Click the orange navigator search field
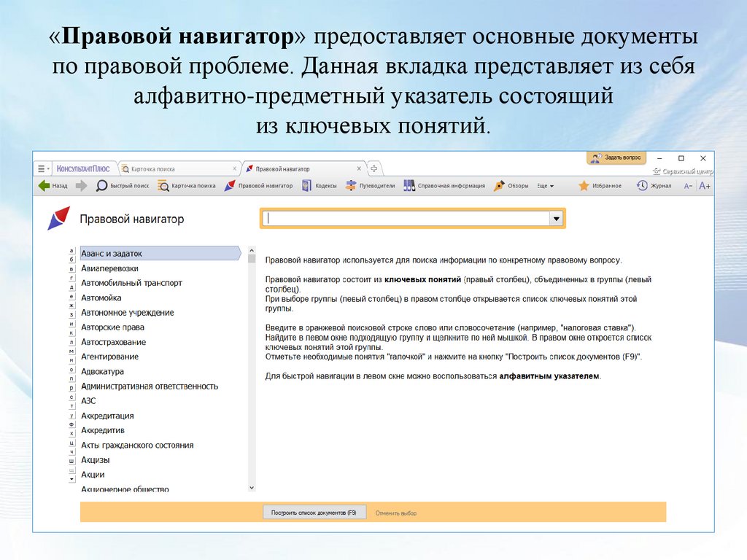 click(406, 218)
